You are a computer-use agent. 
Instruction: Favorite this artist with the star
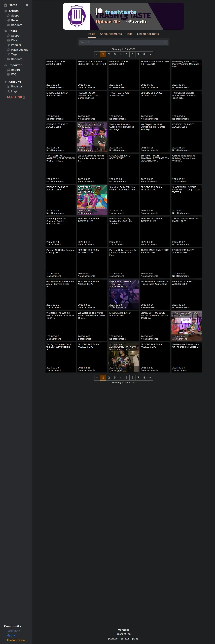pos(137,22)
